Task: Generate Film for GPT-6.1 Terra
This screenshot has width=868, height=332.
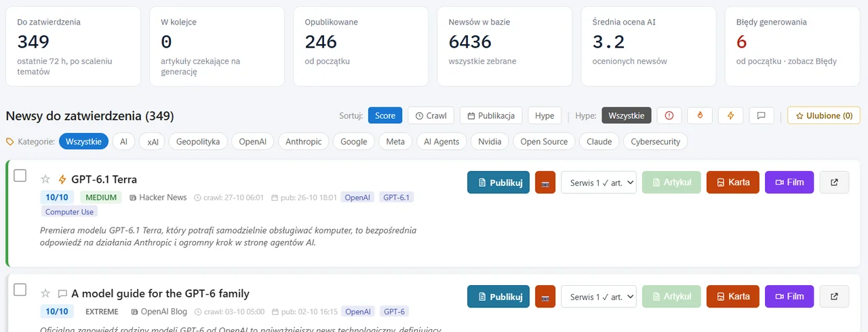Action: 789,182
